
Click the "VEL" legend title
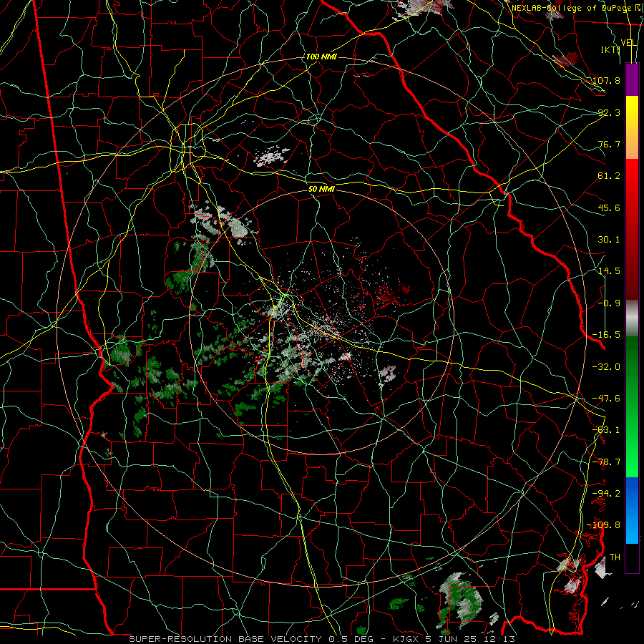click(x=628, y=43)
